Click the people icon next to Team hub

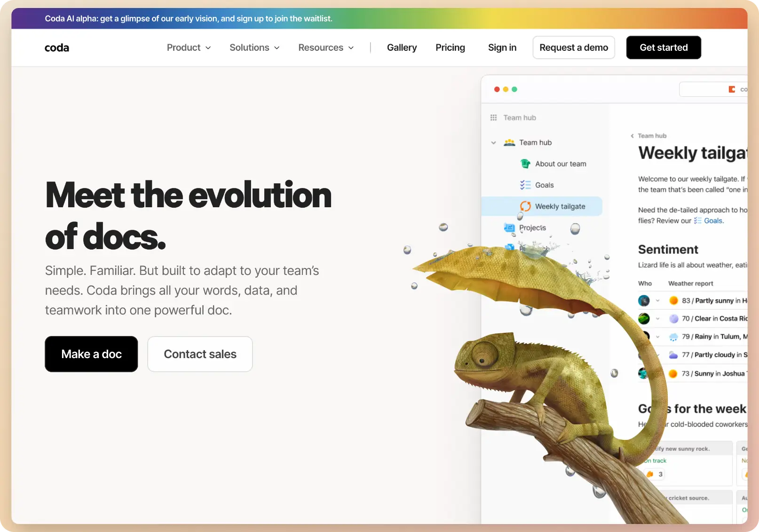pos(509,142)
